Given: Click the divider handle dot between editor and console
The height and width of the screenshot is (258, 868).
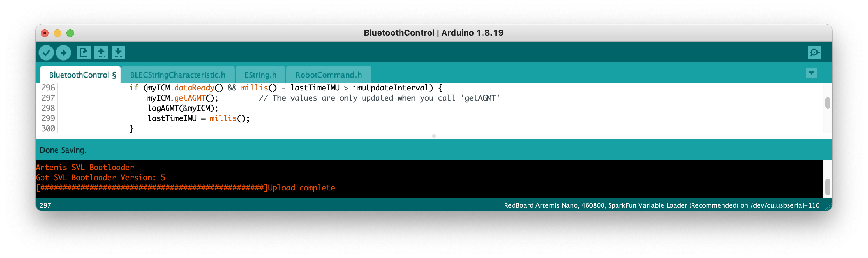Looking at the screenshot, I should pos(434,136).
